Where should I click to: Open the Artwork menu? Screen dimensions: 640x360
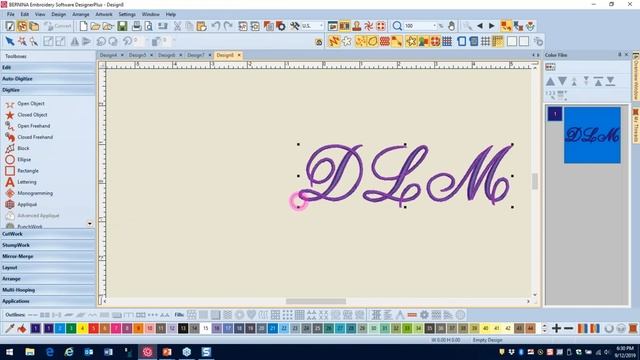(x=104, y=14)
